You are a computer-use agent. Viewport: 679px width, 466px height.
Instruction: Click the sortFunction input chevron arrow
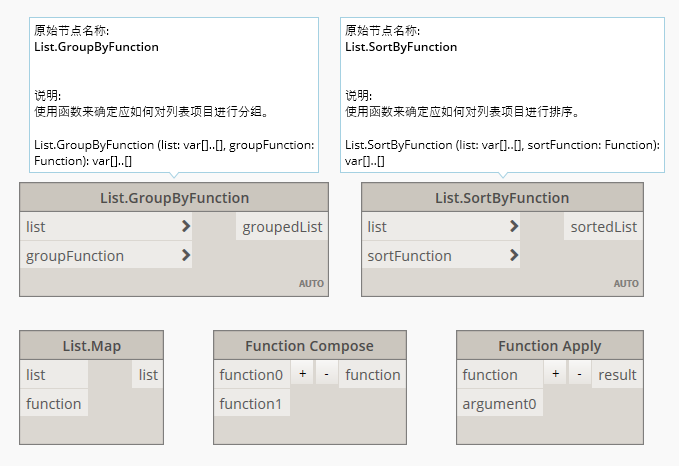[x=513, y=256]
